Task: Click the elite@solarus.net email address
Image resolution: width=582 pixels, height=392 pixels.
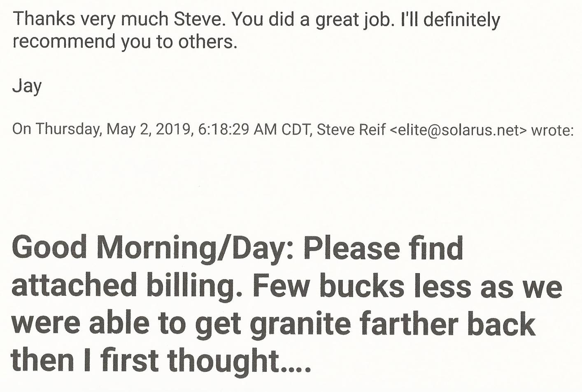Action: 457,130
